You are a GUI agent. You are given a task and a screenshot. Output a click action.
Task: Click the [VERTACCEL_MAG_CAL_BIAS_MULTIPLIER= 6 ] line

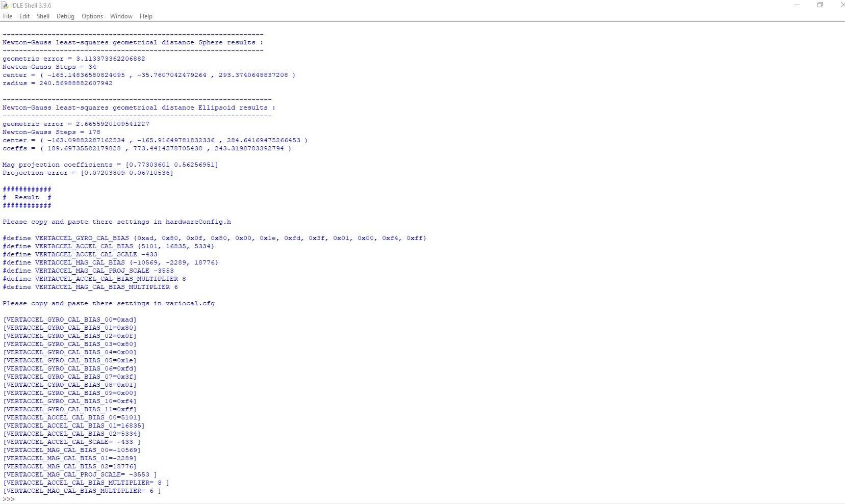tap(82, 491)
